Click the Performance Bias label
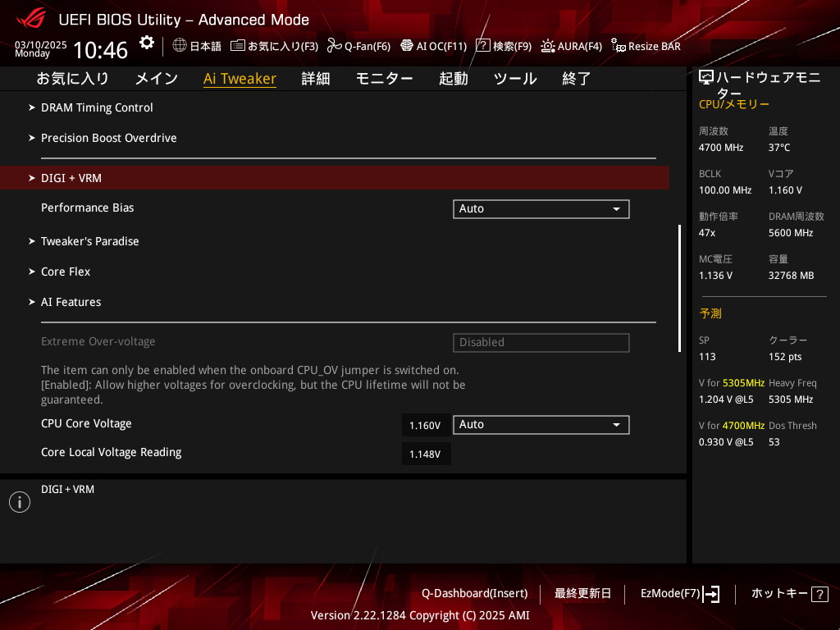The width and height of the screenshot is (840, 630). coord(87,208)
